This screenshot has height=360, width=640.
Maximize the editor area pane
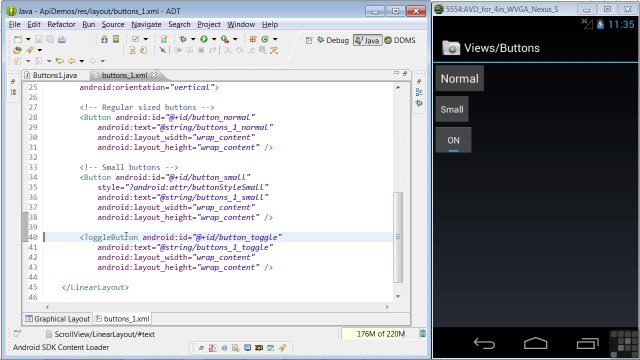coord(405,73)
